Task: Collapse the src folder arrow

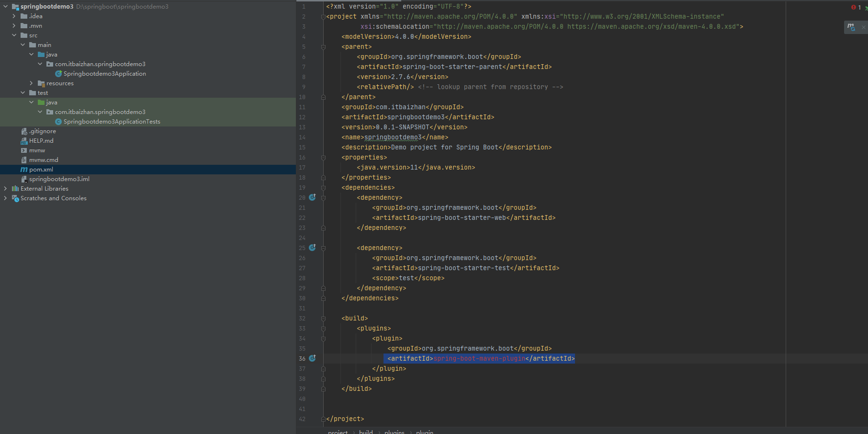Action: (14, 35)
